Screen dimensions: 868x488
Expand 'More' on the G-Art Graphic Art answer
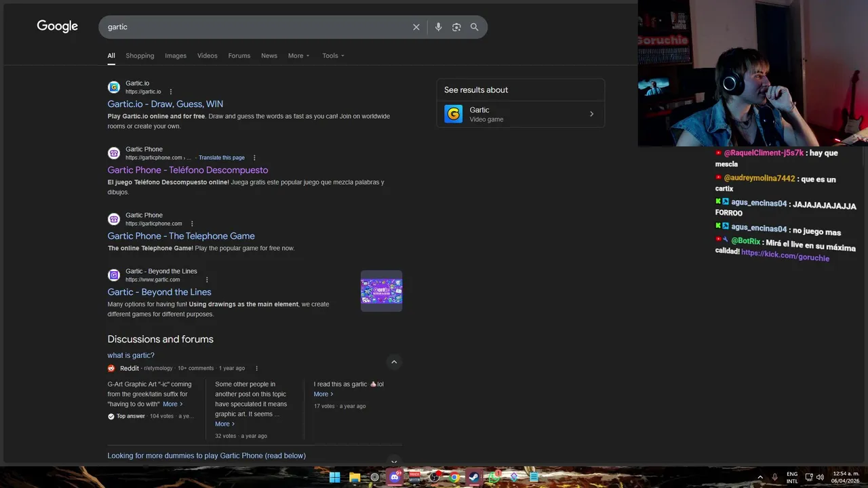pyautogui.click(x=173, y=404)
